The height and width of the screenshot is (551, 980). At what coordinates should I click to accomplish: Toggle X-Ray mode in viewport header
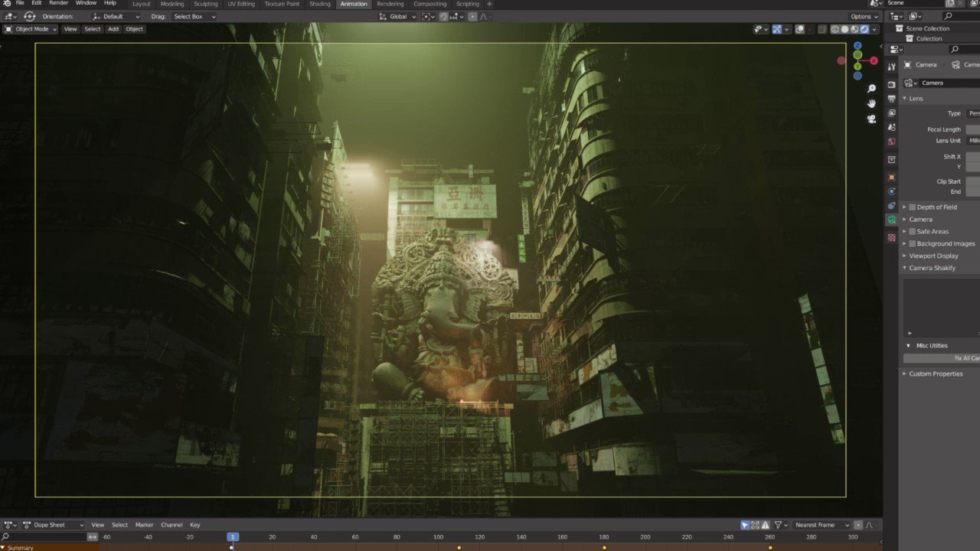(x=822, y=29)
